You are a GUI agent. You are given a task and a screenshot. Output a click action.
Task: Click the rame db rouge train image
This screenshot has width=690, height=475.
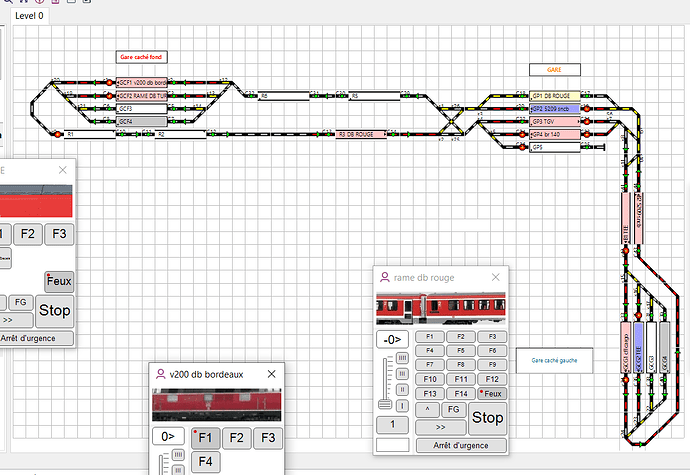coord(440,308)
